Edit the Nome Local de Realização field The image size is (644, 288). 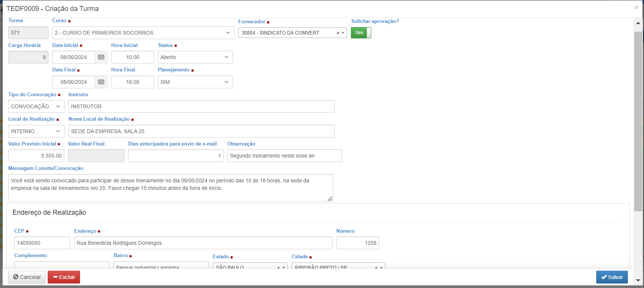point(201,131)
